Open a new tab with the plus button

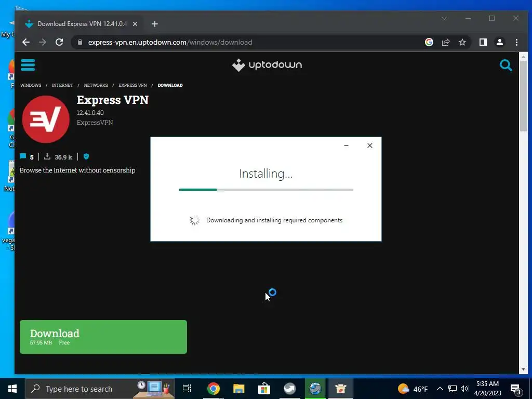pyautogui.click(x=155, y=24)
